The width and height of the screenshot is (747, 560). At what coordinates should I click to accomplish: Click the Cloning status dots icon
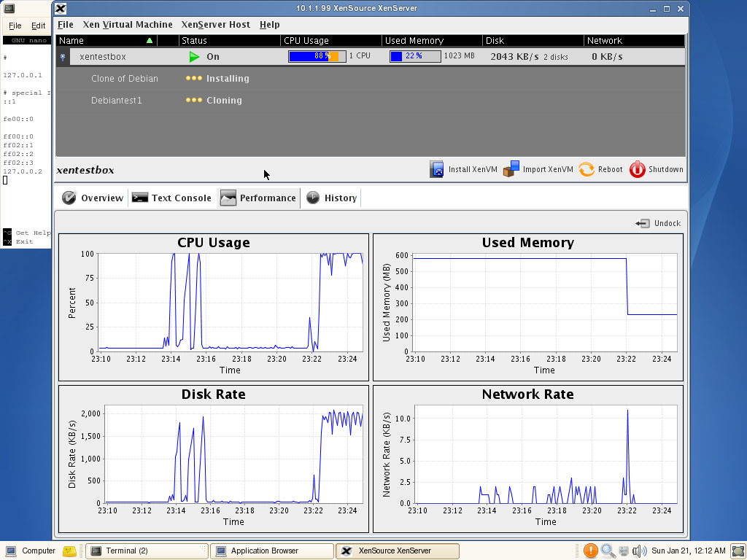pyautogui.click(x=194, y=100)
